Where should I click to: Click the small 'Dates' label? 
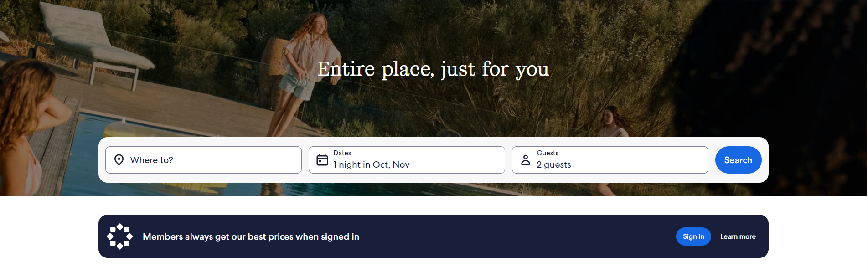point(342,153)
